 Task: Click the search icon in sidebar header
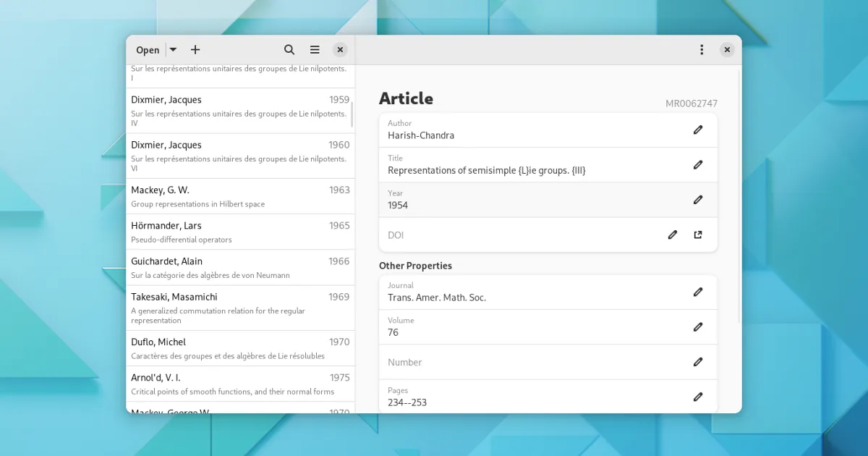289,50
